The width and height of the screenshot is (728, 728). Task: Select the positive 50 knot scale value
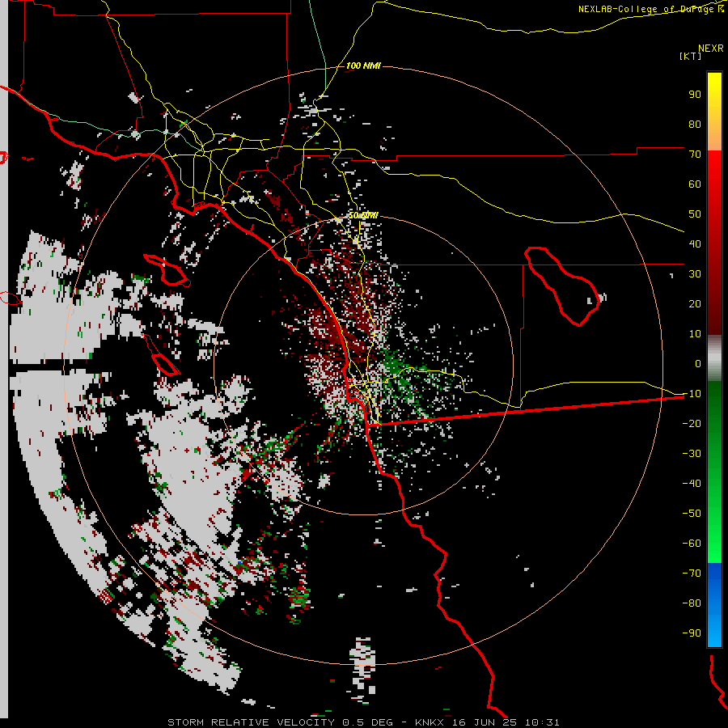[x=695, y=214]
